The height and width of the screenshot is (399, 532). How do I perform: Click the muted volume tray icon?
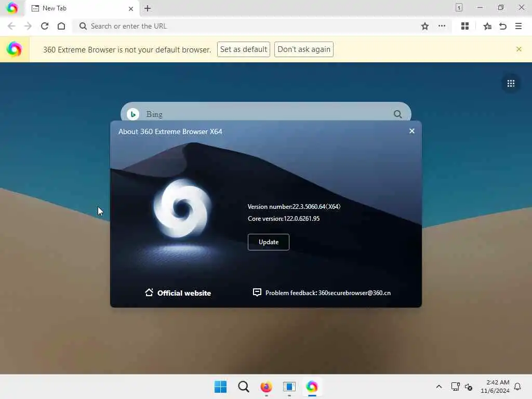469,387
